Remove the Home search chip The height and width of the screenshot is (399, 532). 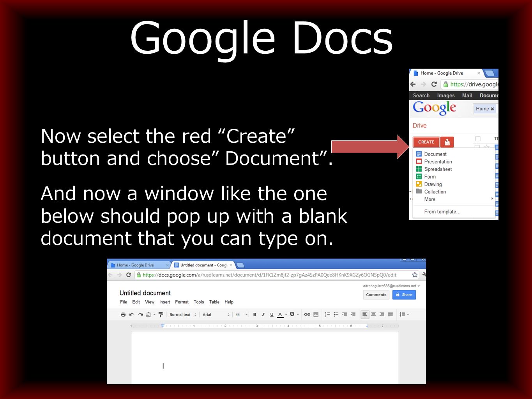pyautogui.click(x=492, y=109)
